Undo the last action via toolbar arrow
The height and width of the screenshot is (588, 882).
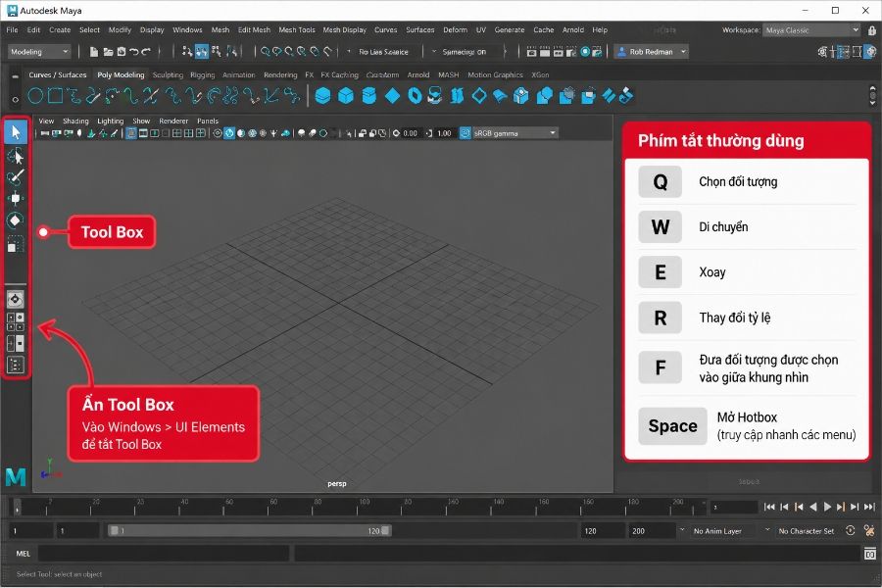134,52
